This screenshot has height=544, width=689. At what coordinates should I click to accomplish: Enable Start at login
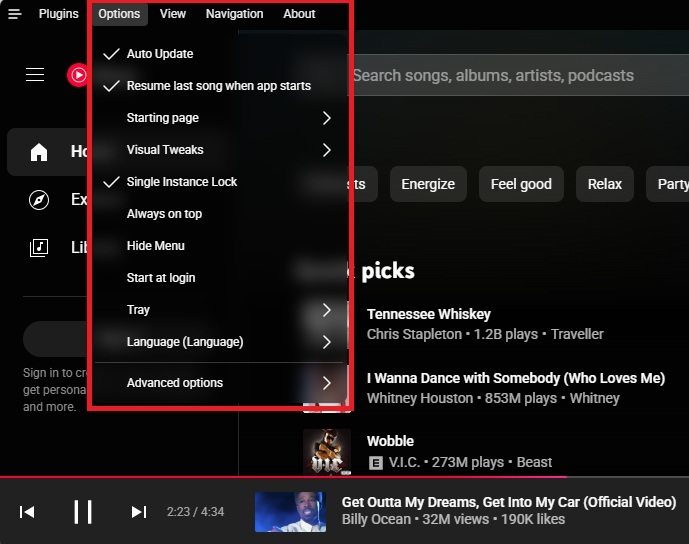point(219,278)
